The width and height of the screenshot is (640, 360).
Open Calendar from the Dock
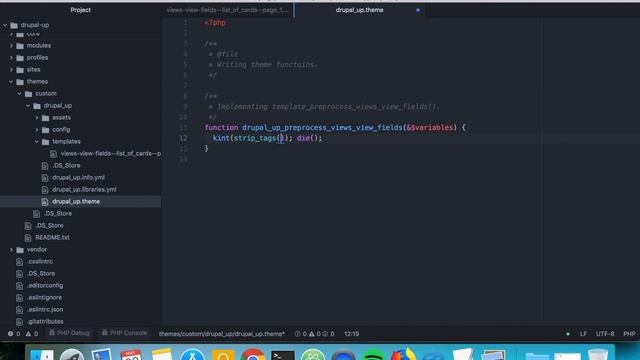click(131, 355)
